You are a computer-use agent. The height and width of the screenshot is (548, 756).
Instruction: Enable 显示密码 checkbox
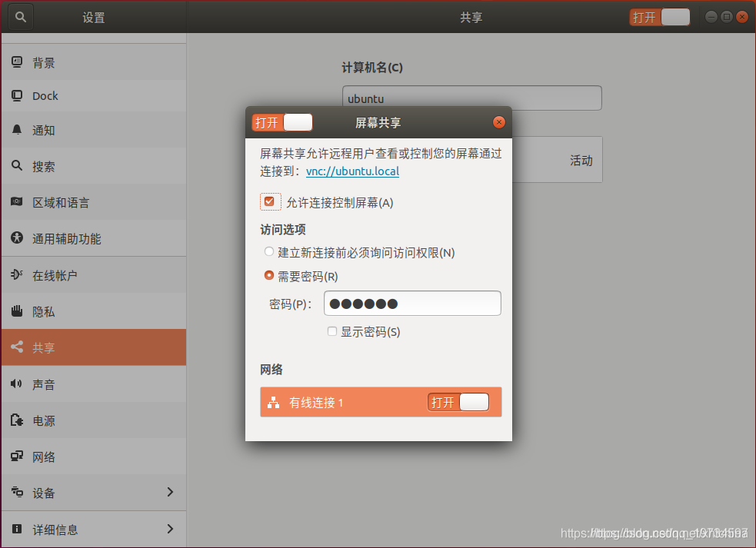tap(332, 332)
